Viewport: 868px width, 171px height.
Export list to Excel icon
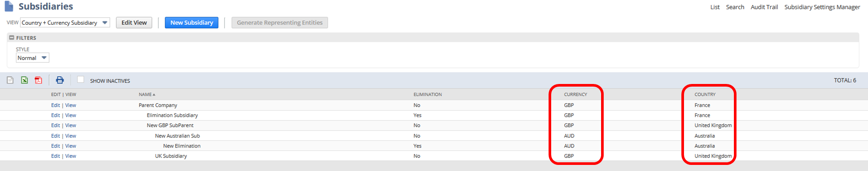point(24,80)
